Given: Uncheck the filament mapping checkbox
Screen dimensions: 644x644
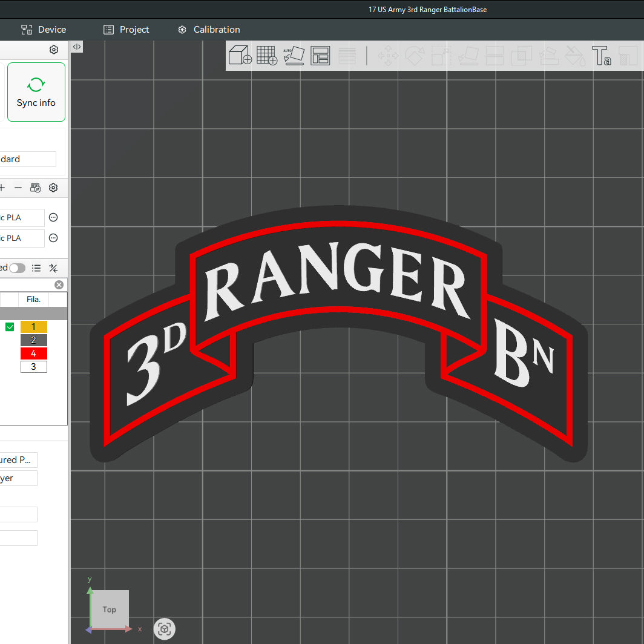Looking at the screenshot, I should pyautogui.click(x=10, y=326).
